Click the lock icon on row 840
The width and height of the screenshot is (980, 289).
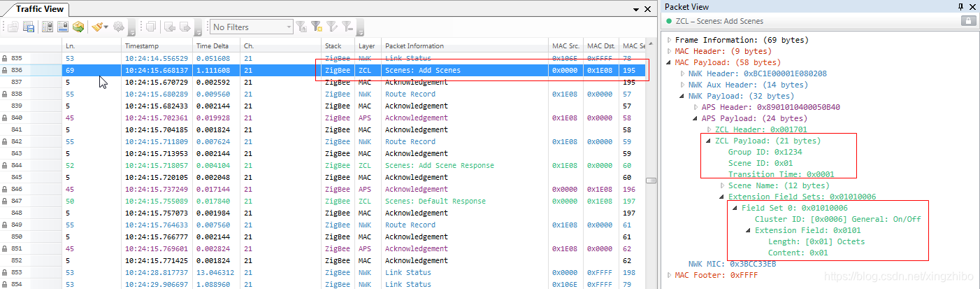pyautogui.click(x=5, y=118)
